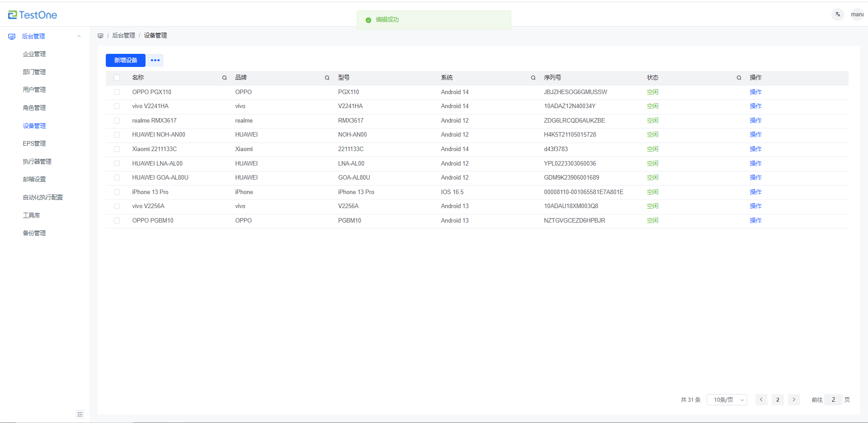Check the iPhone 13 Pro row checkbox

(x=117, y=192)
